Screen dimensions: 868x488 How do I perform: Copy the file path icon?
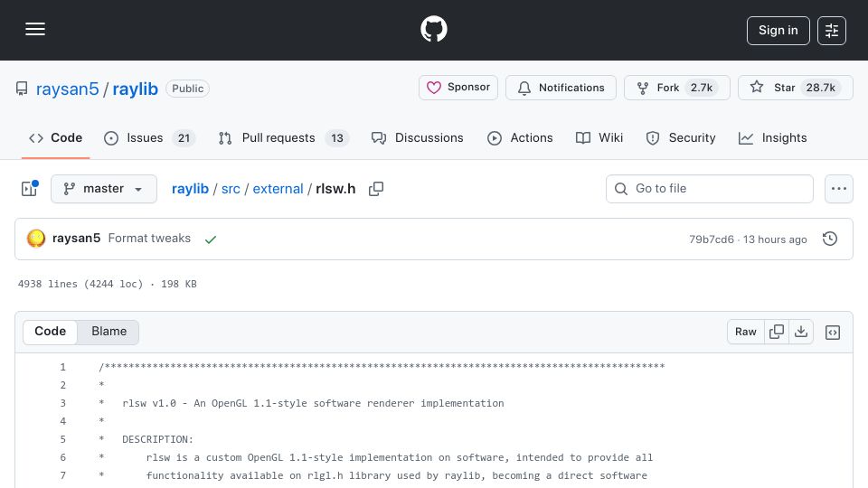coord(376,189)
